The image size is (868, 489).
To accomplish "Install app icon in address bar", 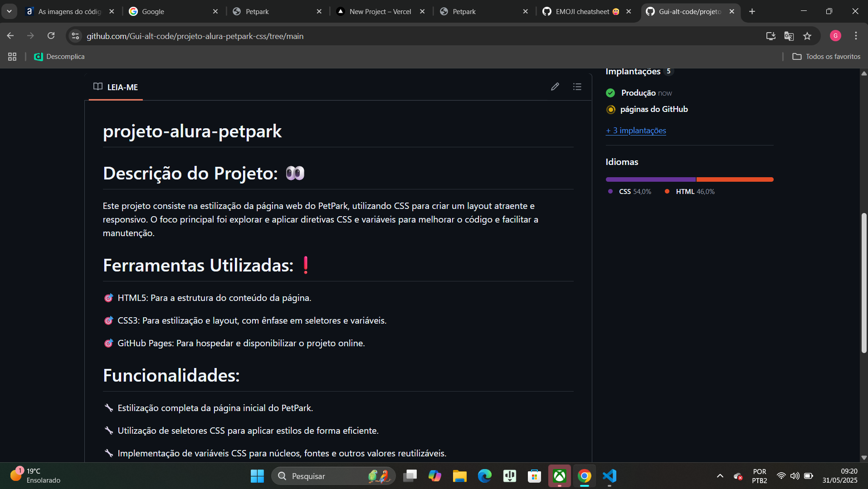I will pos(770,36).
